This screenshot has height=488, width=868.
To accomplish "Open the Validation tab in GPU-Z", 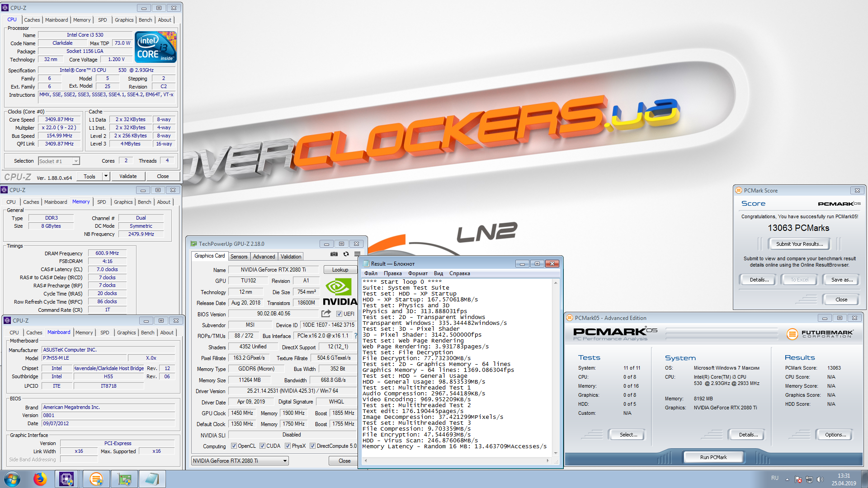I will click(x=291, y=256).
